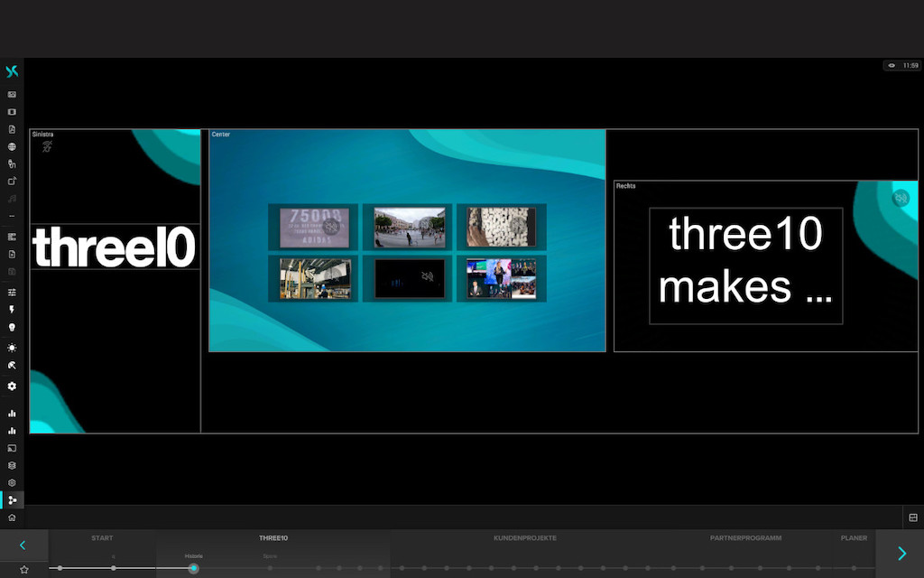Toggle mute icon in Rechts display
Image resolution: width=924 pixels, height=578 pixels.
click(900, 199)
